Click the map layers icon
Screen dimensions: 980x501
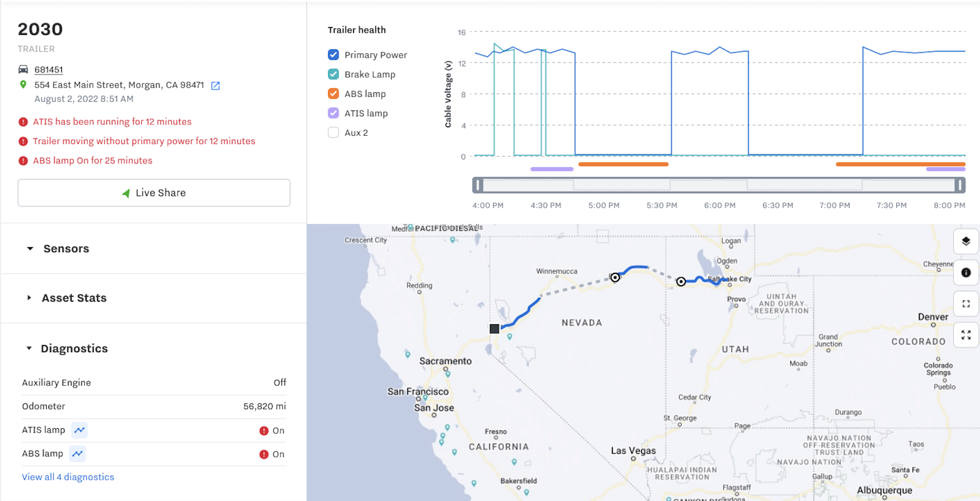[x=965, y=241]
